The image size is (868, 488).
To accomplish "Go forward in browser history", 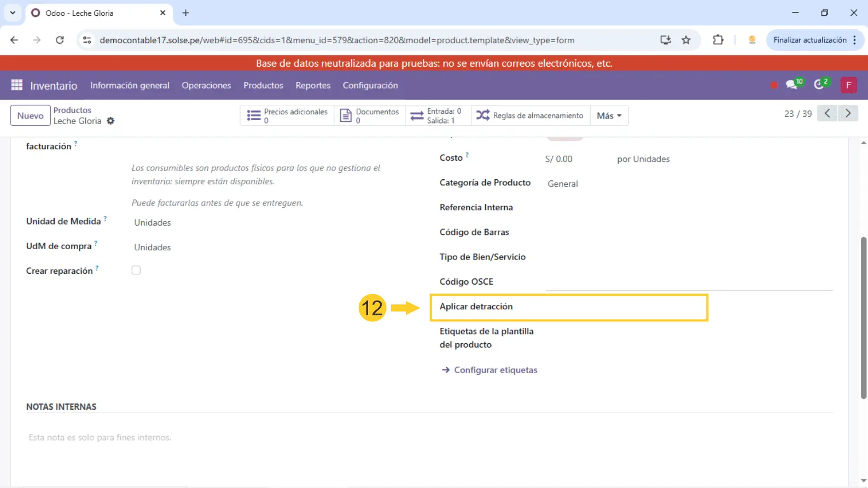I will 37,40.
